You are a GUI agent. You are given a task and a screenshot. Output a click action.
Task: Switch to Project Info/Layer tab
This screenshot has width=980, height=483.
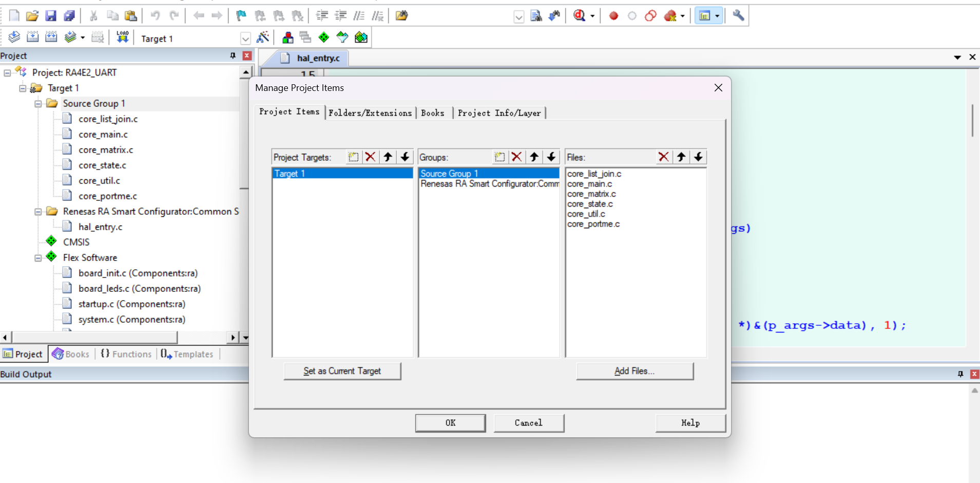(x=499, y=113)
